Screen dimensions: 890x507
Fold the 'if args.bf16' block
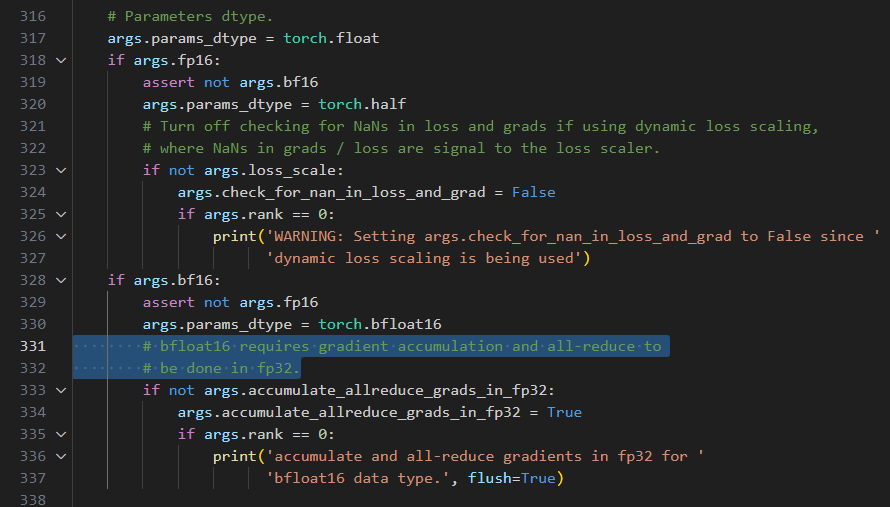62,280
